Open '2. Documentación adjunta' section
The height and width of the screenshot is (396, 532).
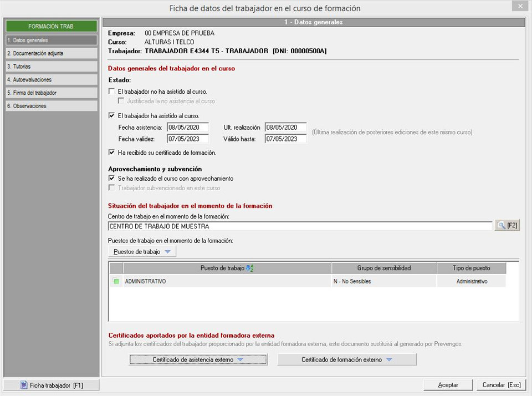tap(52, 53)
